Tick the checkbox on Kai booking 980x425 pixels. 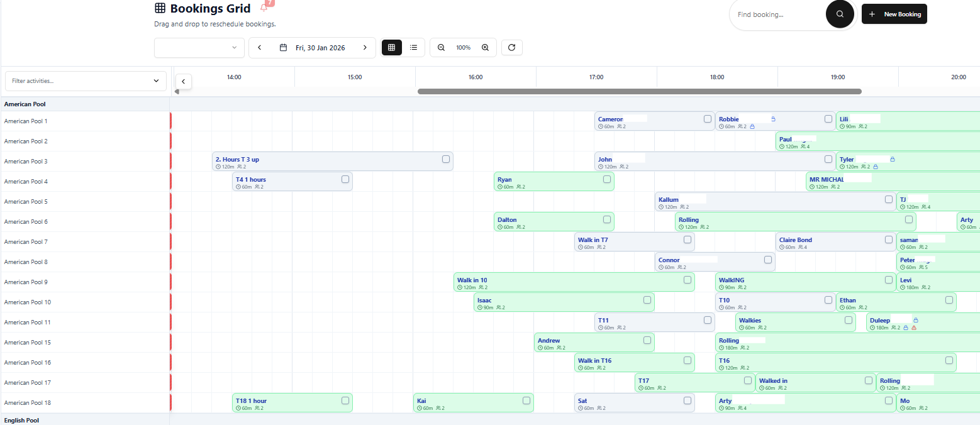(526, 400)
